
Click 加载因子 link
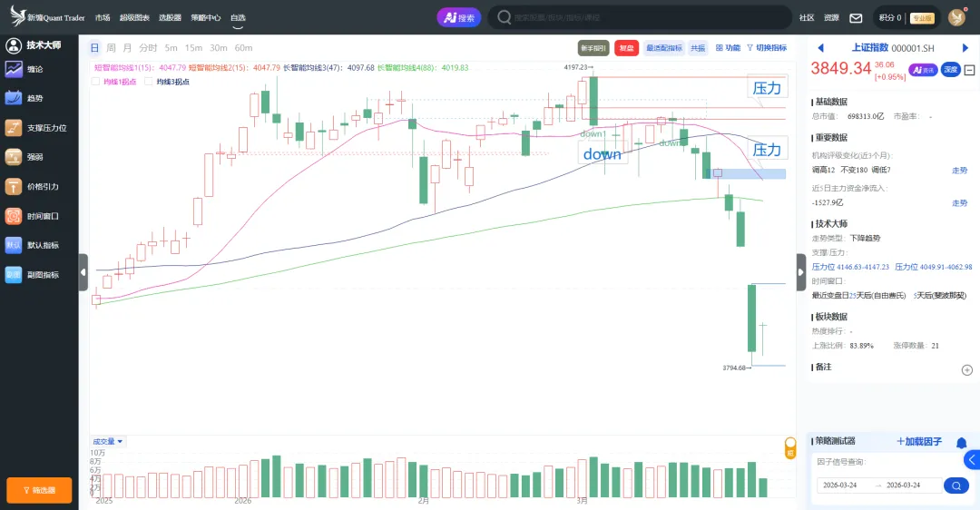click(918, 441)
